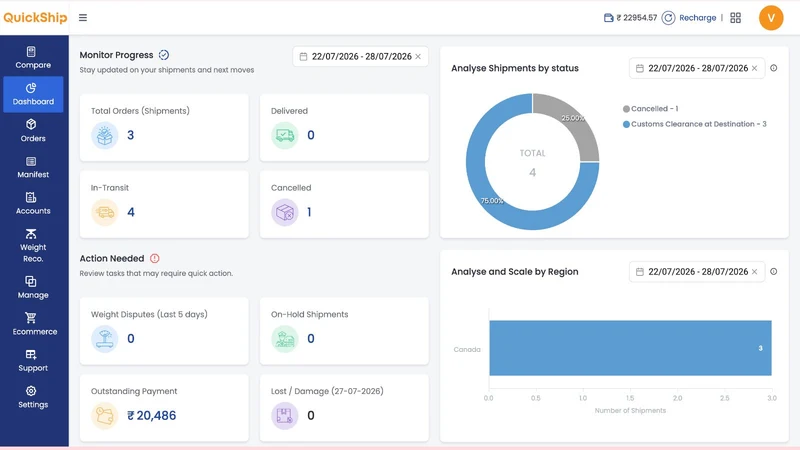The image size is (800, 450).
Task: Open the Compare sidebar item
Action: pyautogui.click(x=33, y=58)
